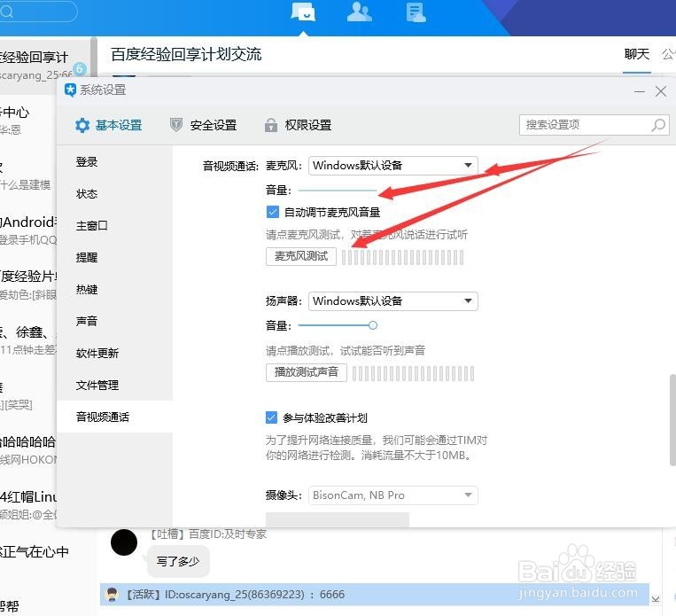Select 声音 in settings sidebar
676x616 pixels.
click(114, 322)
